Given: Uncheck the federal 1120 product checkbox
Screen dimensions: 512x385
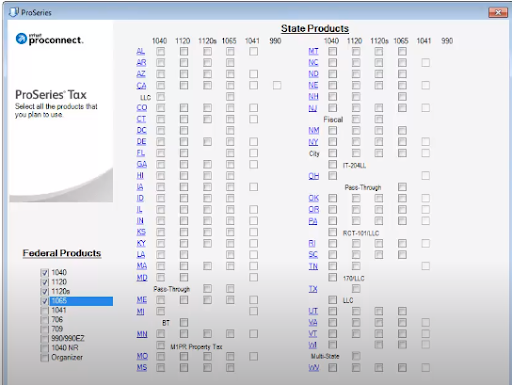Looking at the screenshot, I should click(44, 282).
